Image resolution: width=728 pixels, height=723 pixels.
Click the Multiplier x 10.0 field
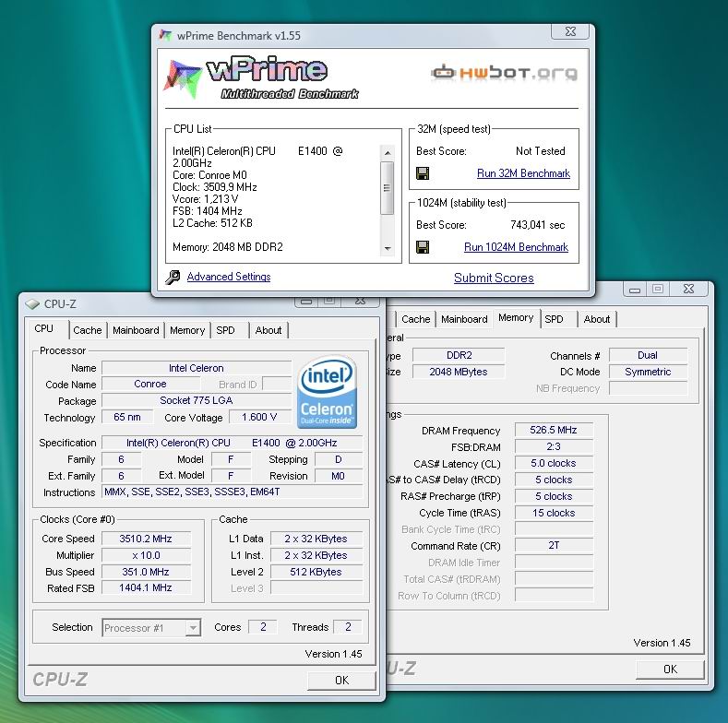point(146,555)
